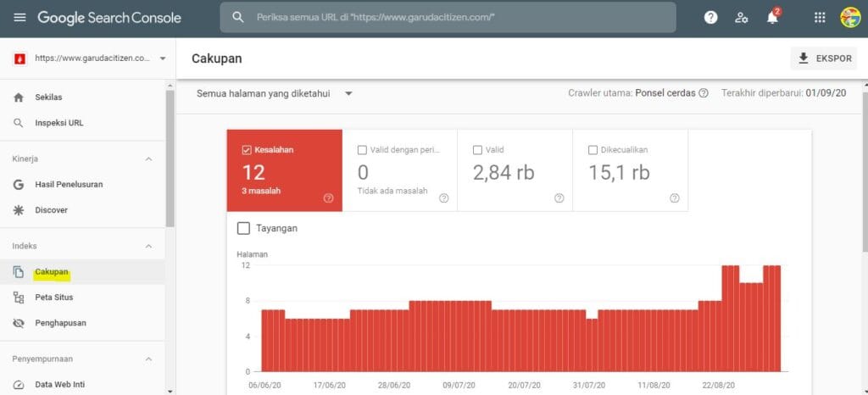Select the Dikecualikan 15,1 rb card
This screenshot has width=868, height=395.
pyautogui.click(x=631, y=170)
